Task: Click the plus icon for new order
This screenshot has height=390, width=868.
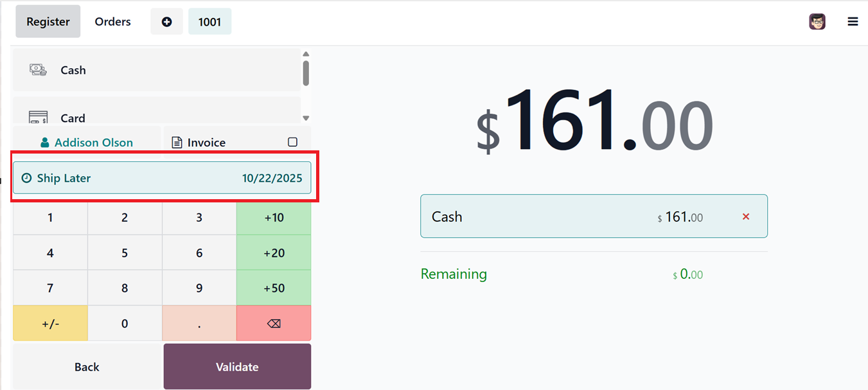Action: [166, 22]
